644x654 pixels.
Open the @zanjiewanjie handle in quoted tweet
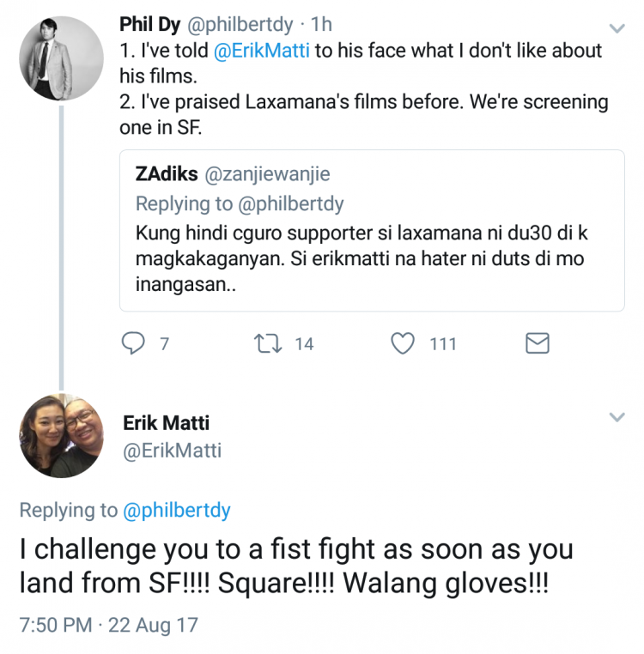click(267, 174)
